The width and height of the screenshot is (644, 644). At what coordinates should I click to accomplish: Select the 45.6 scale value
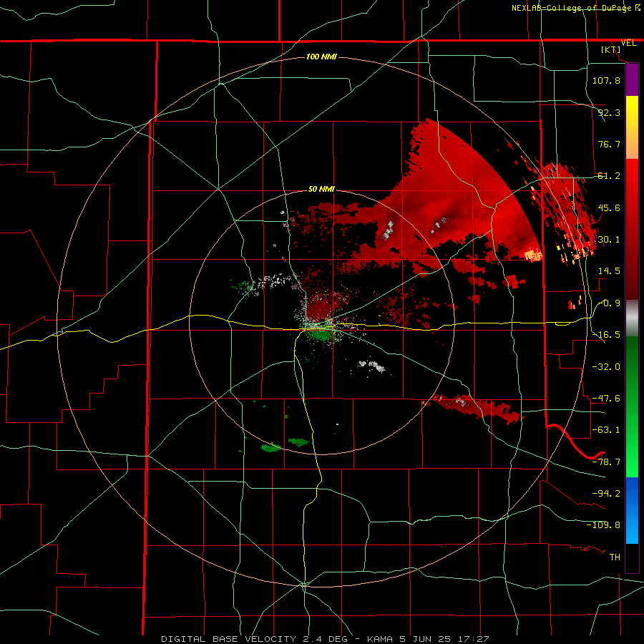coord(609,208)
